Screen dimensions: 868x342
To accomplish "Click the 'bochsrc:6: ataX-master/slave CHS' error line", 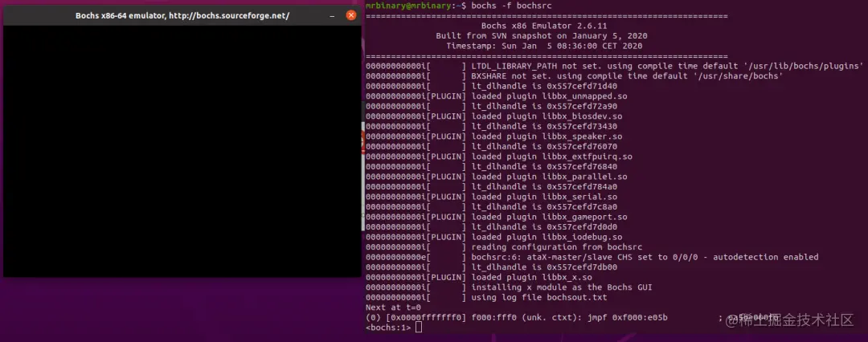I will 592,257.
